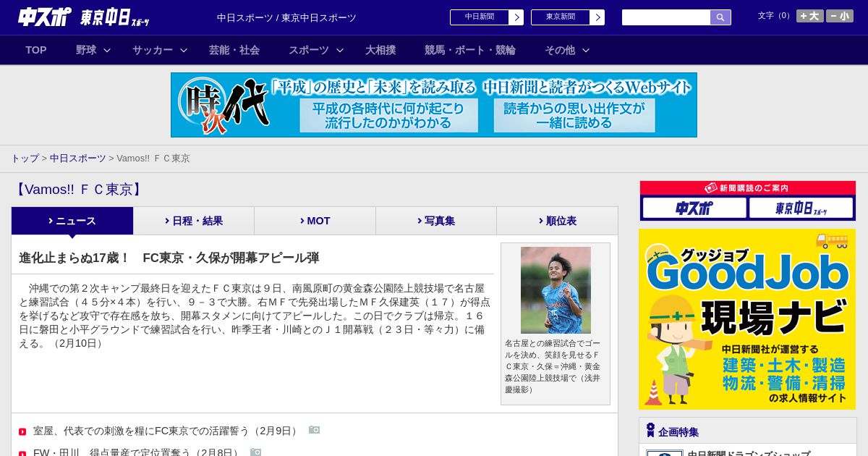The height and width of the screenshot is (456, 868).
Task: Expand the その他 dropdown chevron
Action: pyautogui.click(x=586, y=50)
